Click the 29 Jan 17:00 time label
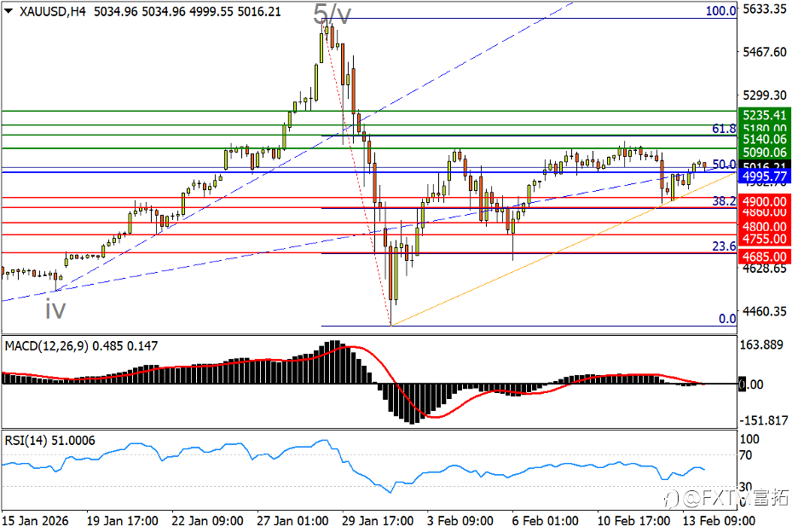Viewport: 798px width, 532px height. (378, 521)
